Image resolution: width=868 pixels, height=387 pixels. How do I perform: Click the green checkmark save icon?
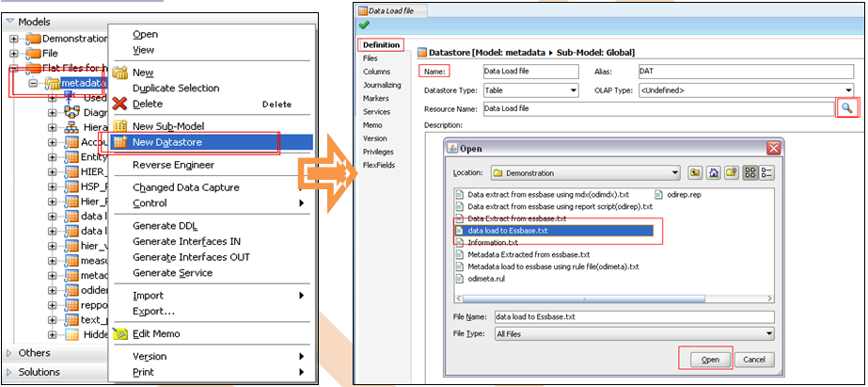point(364,24)
